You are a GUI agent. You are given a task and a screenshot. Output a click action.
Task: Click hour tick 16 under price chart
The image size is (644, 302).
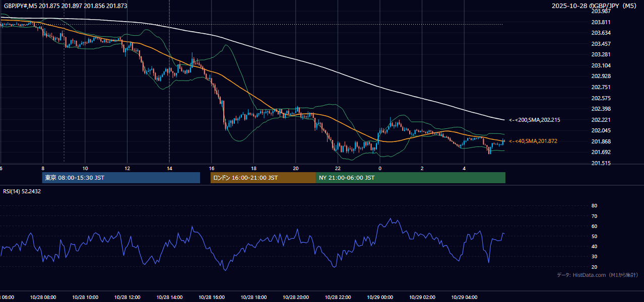tap(212, 168)
